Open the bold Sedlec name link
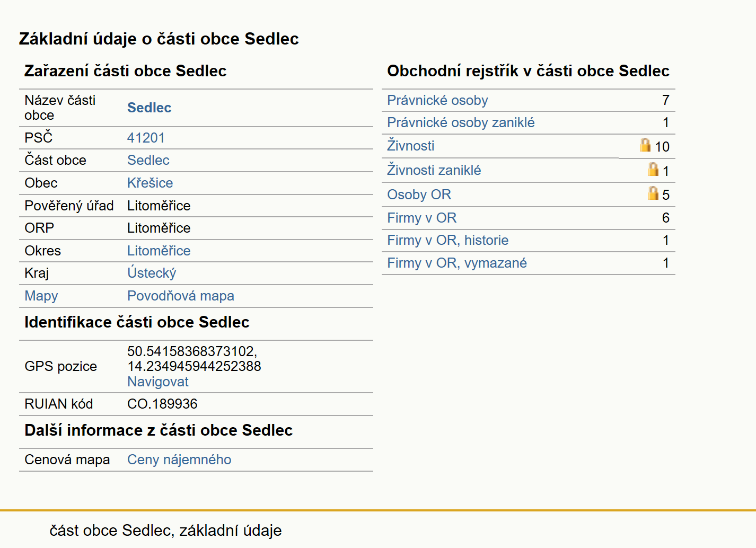 (149, 108)
